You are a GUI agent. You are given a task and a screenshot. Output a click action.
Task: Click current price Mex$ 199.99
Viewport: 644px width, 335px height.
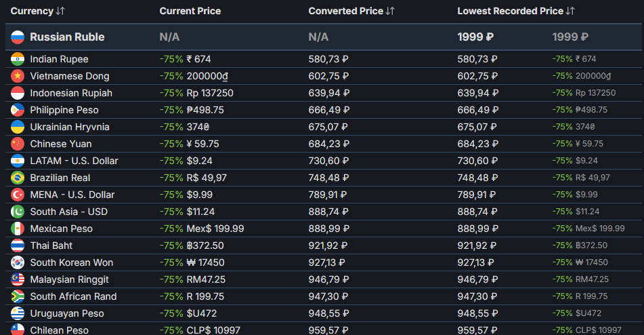click(215, 229)
